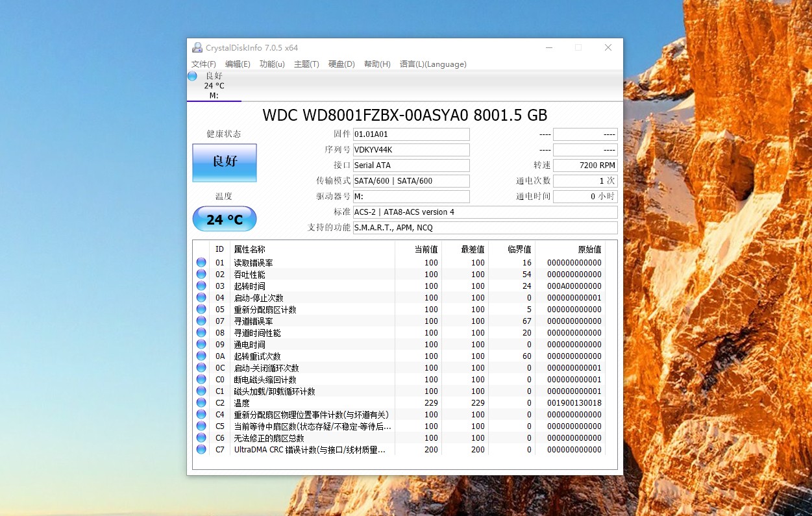812x516 pixels.
Task: Open the 编辑(E) menu
Action: click(238, 64)
